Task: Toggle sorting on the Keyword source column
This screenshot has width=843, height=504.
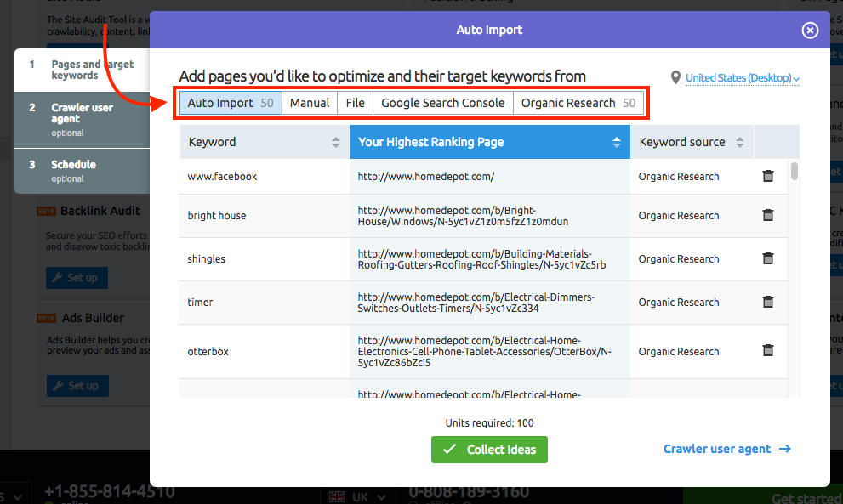Action: pos(739,141)
